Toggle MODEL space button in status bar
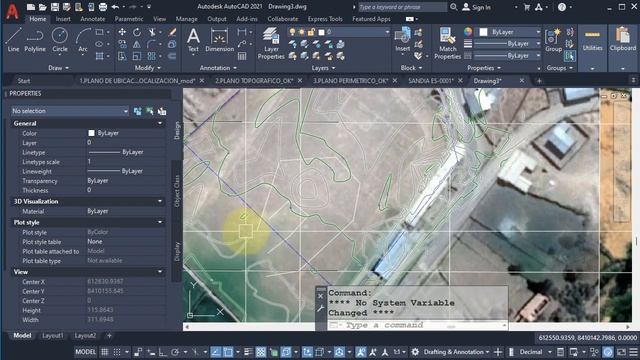This screenshot has width=640, height=360. pos(85,352)
